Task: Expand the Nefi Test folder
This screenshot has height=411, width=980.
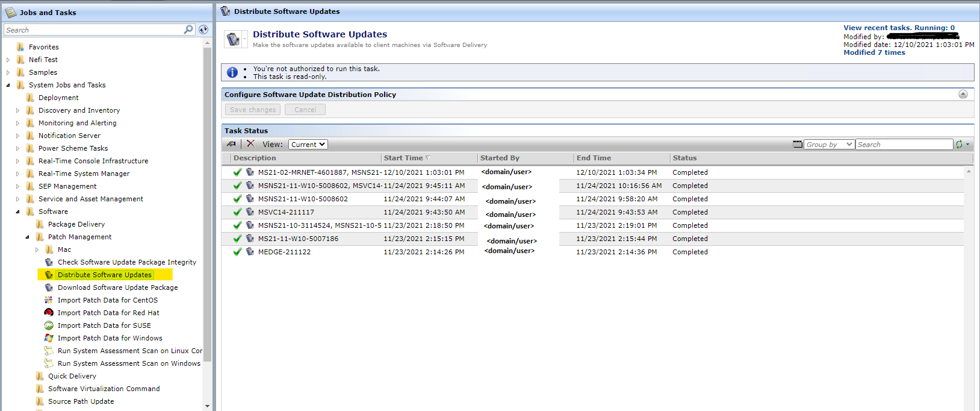Action: click(x=8, y=60)
